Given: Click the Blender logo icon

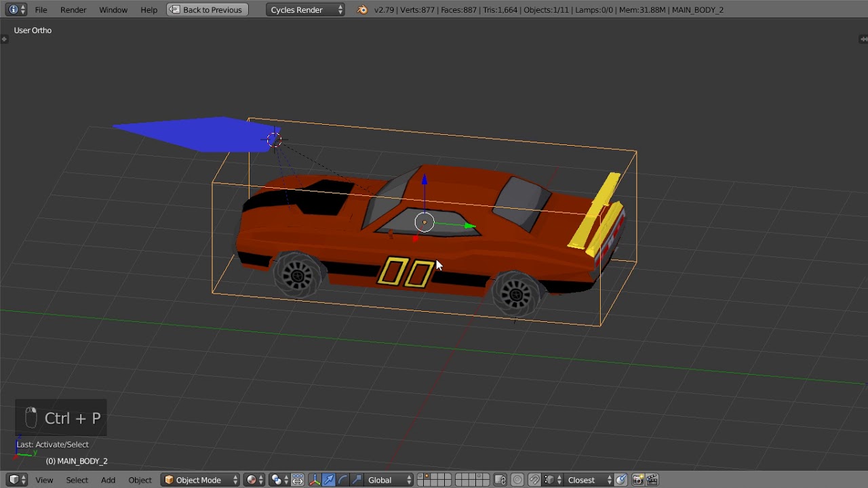Looking at the screenshot, I should (362, 9).
